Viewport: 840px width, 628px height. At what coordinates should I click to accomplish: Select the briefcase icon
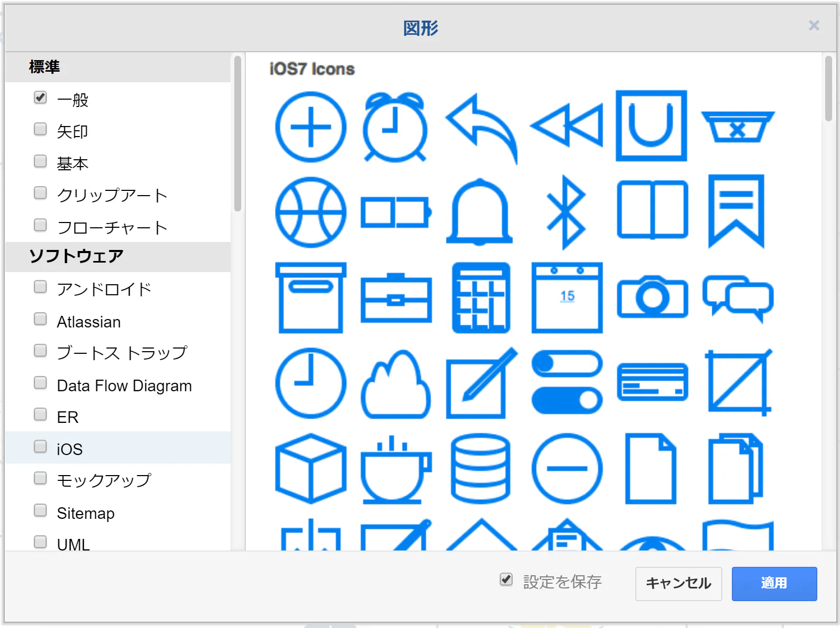tap(396, 298)
